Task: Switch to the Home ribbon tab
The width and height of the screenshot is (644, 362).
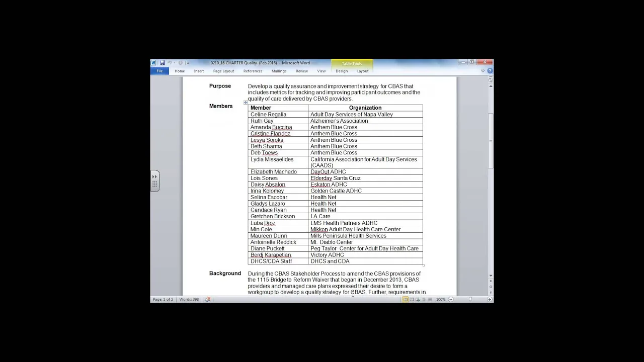Action: 180,71
